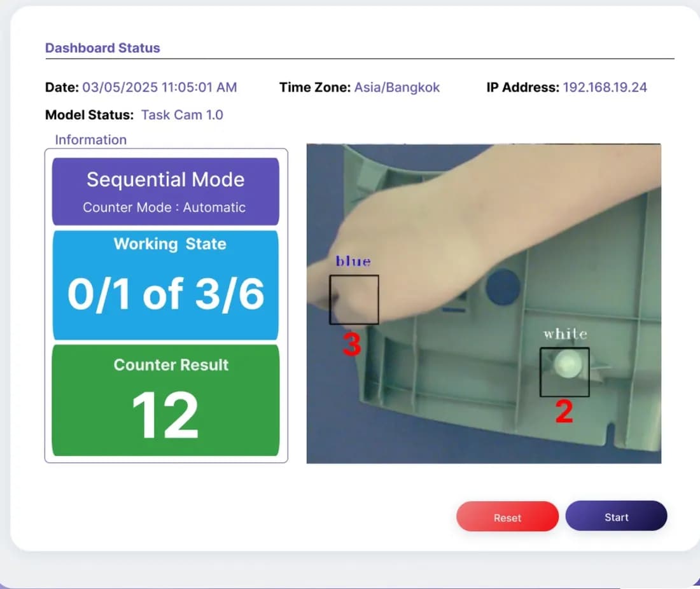
Task: Click the 0/1 of 3/6 state value
Action: pyautogui.click(x=165, y=294)
